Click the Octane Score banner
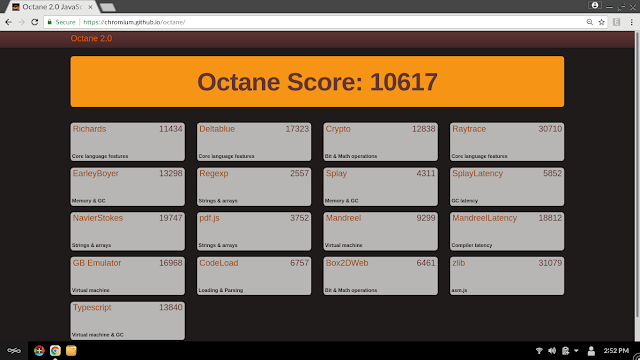 (317, 82)
